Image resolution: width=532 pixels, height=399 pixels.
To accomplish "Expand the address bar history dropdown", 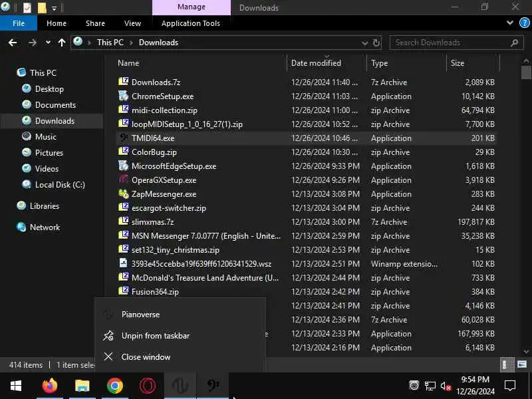I will click(364, 43).
